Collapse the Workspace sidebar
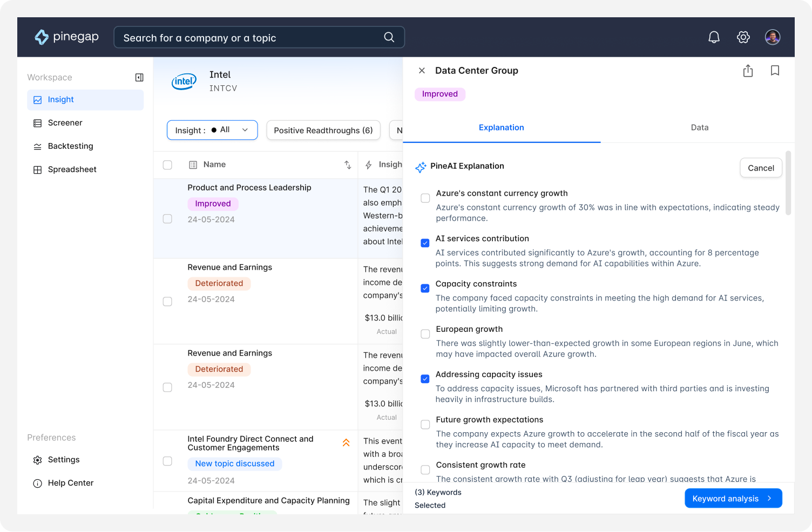This screenshot has height=532, width=812. pos(139,78)
